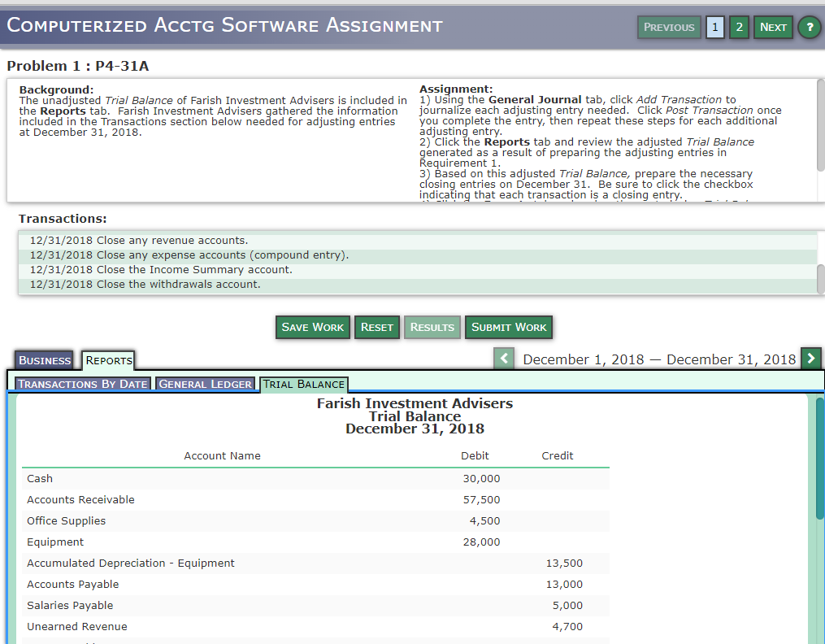Select the Trial Balance tab
The width and height of the screenshot is (825, 644).
point(304,384)
